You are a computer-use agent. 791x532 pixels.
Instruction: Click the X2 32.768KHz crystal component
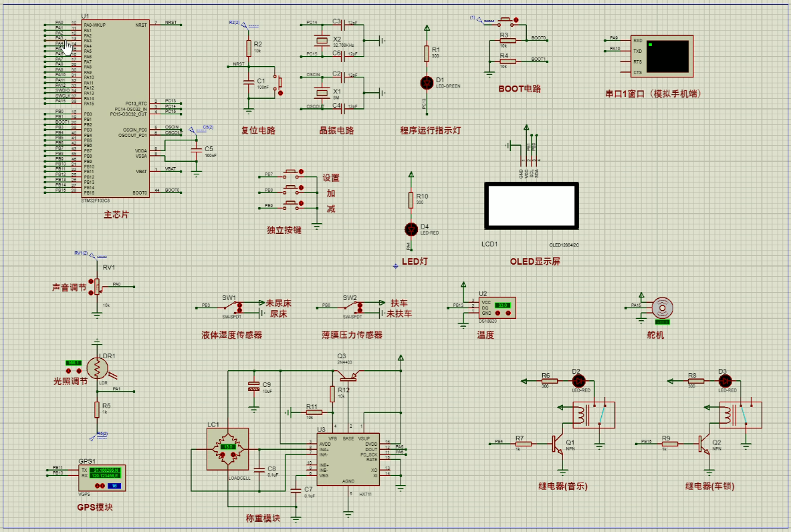click(x=322, y=40)
